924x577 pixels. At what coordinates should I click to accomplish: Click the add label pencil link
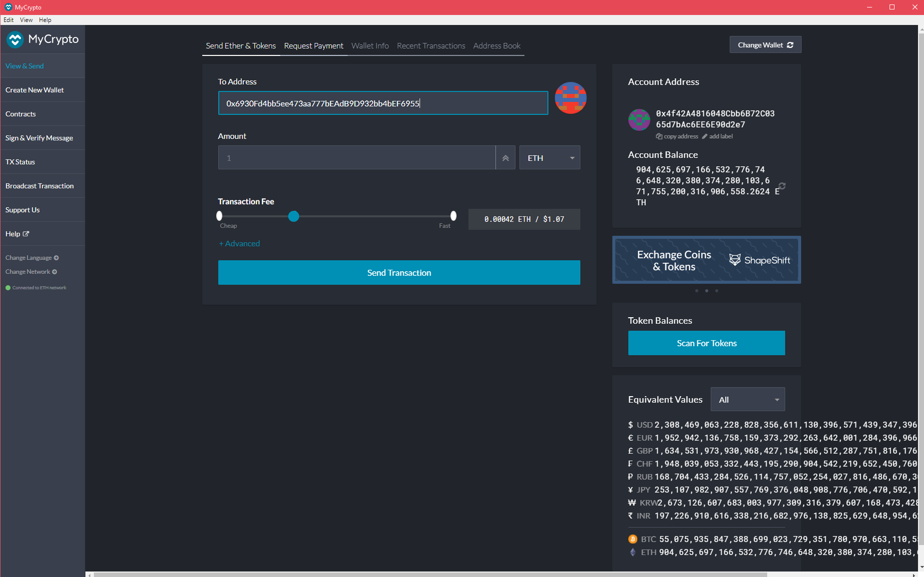tap(717, 136)
